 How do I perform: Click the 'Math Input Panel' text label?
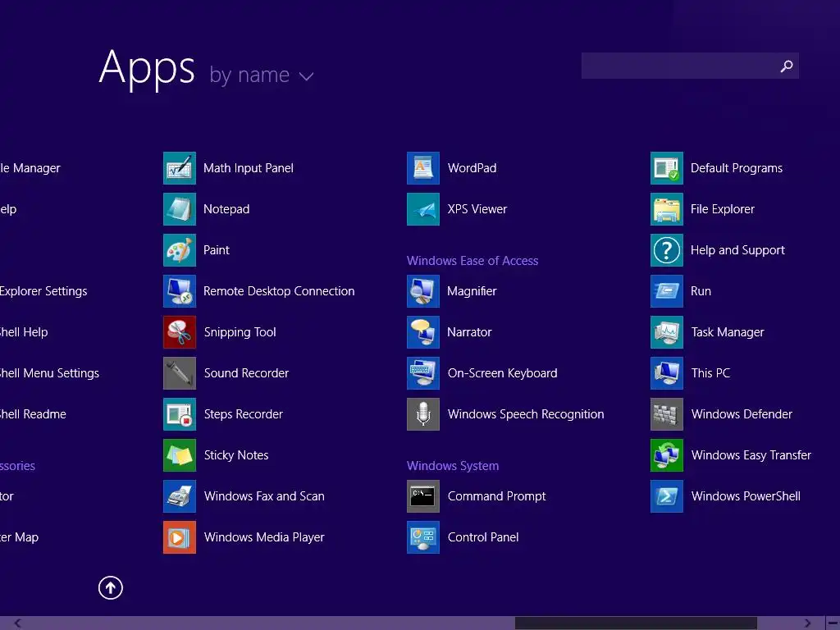pos(249,168)
